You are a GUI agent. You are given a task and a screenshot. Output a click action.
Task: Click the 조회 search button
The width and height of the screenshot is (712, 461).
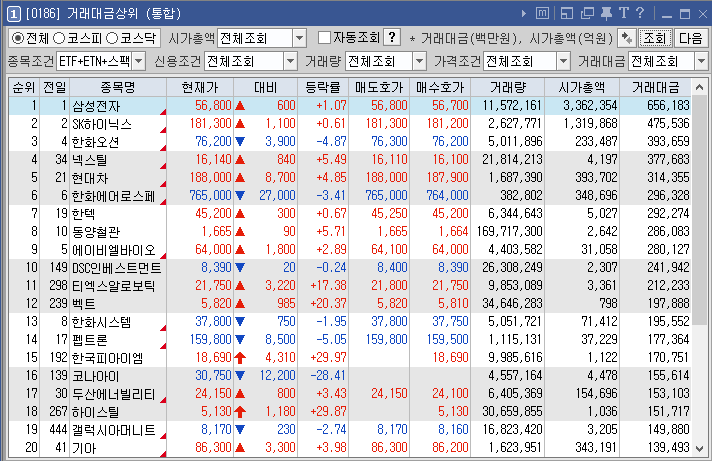tap(655, 38)
